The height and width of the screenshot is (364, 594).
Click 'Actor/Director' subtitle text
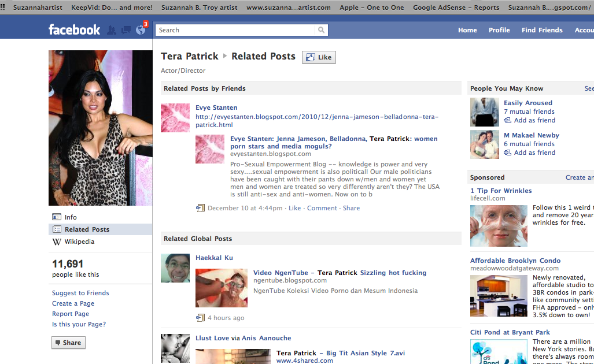[183, 70]
